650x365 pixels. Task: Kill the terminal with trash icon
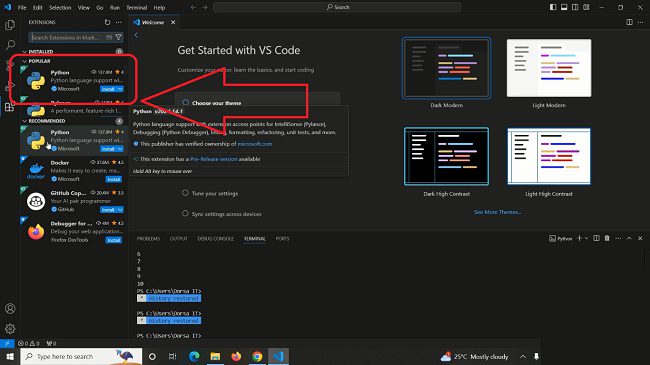point(607,238)
